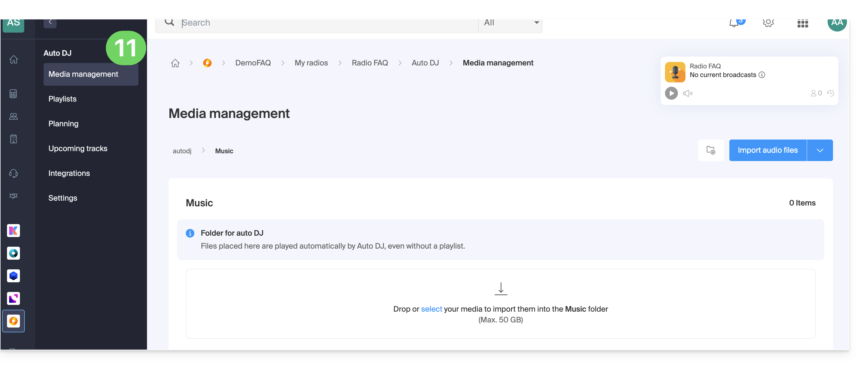Image resolution: width=868 pixels, height=369 pixels.
Task: Click the support headset sidebar icon
Action: tap(13, 173)
